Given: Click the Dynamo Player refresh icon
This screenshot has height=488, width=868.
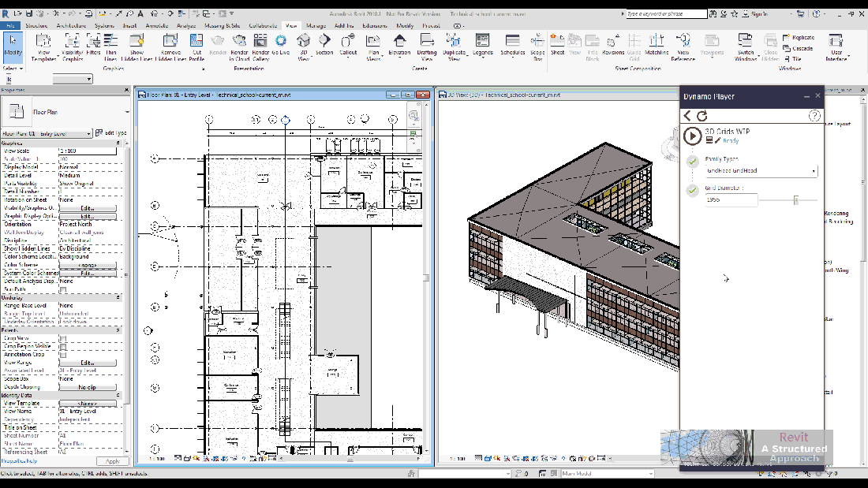Looking at the screenshot, I should click(x=702, y=116).
